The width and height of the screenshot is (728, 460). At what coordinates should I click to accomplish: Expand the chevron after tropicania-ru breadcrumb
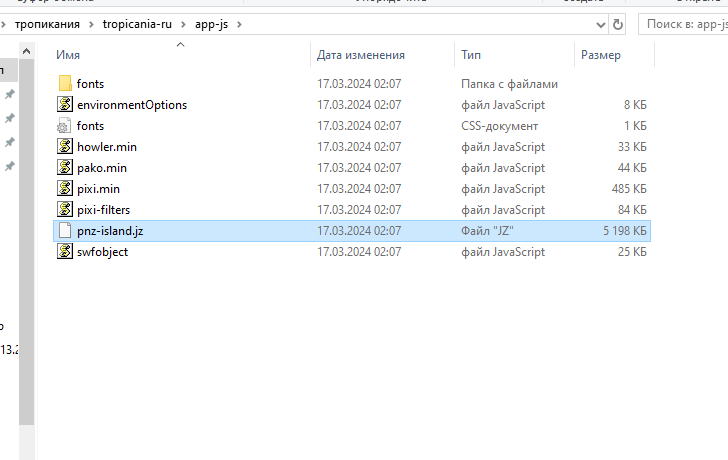pos(183,24)
